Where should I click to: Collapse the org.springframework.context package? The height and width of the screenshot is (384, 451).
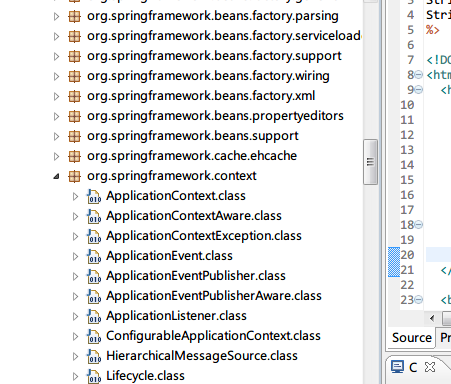56,176
